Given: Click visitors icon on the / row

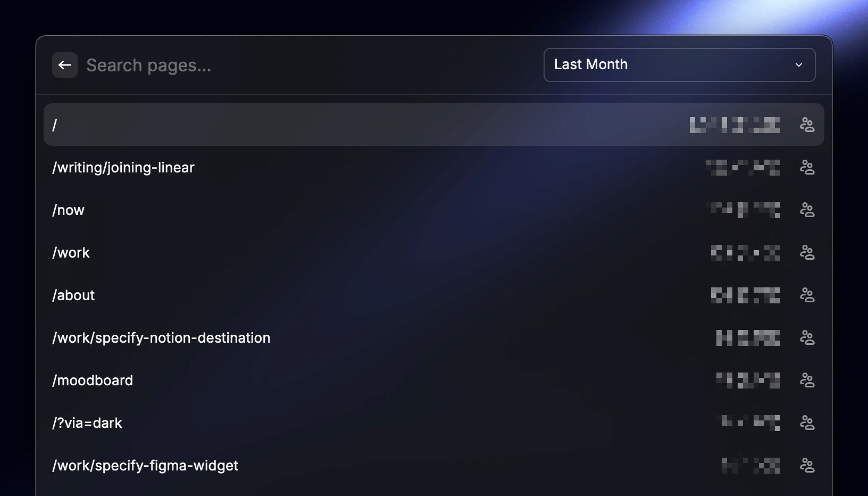Looking at the screenshot, I should [807, 125].
